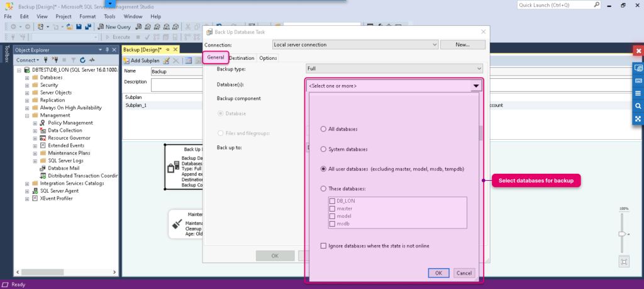
Task: Expand the Databases node in Object Explorer
Action: point(26,77)
